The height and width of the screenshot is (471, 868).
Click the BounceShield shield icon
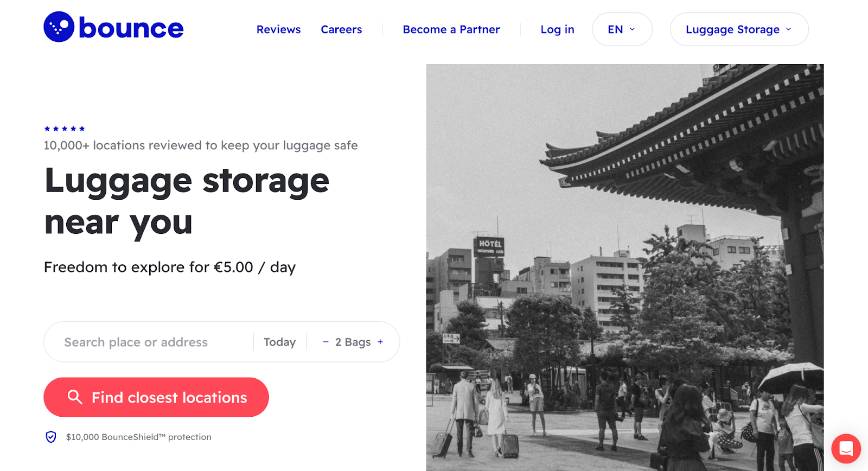pos(51,437)
